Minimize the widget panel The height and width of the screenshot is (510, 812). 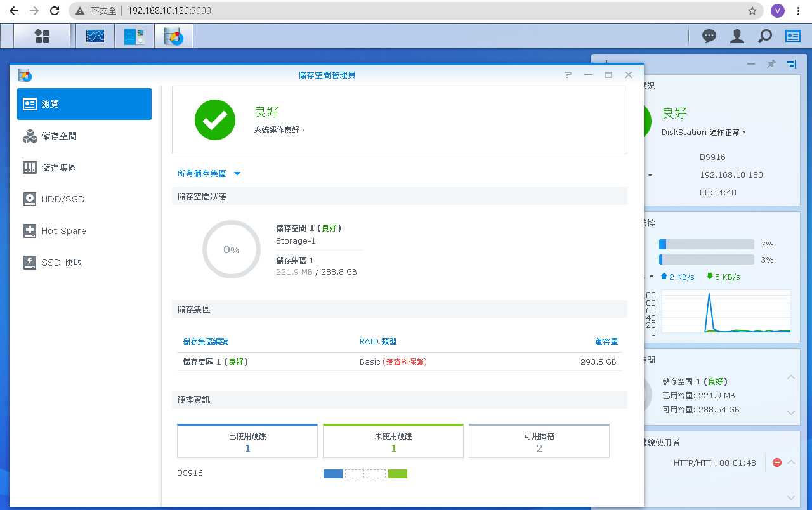[751, 64]
